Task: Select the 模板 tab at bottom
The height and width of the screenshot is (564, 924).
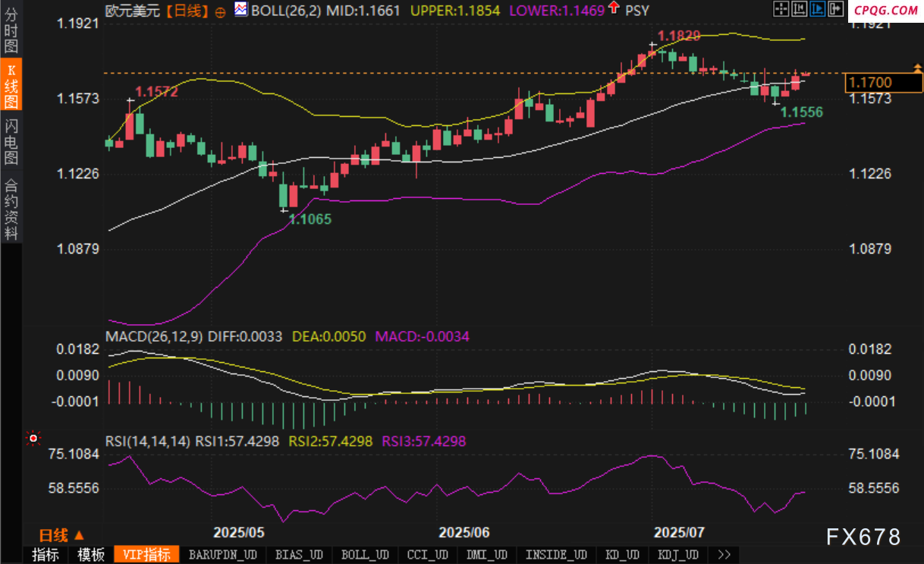Action: pos(91,555)
